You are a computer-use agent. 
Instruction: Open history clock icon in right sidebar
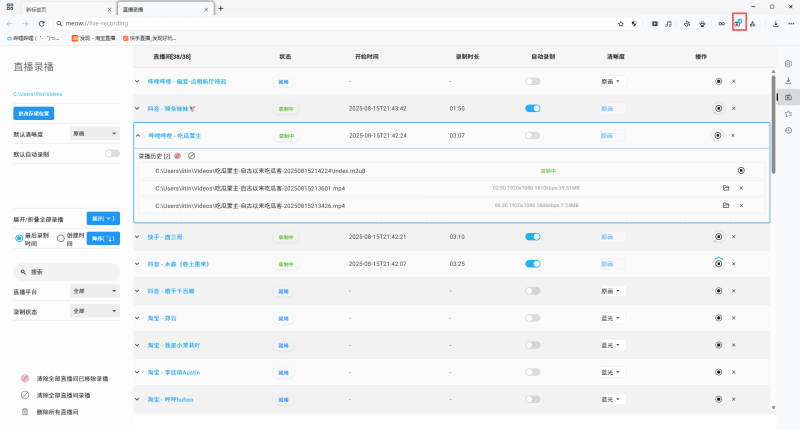[x=788, y=130]
